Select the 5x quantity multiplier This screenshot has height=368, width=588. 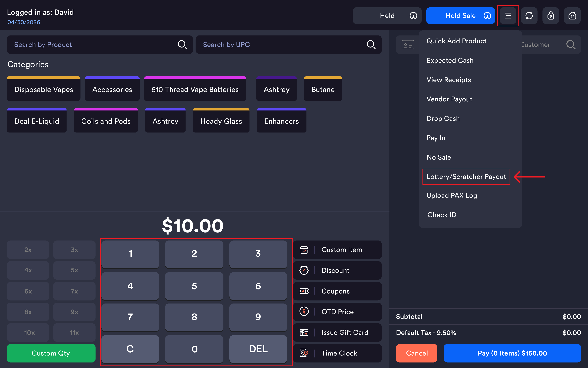coord(74,270)
